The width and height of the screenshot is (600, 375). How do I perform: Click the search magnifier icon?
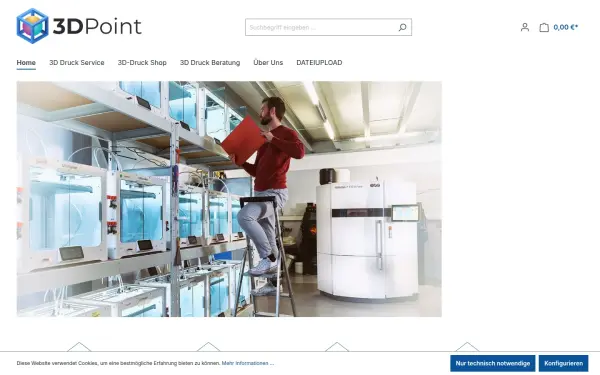(402, 27)
